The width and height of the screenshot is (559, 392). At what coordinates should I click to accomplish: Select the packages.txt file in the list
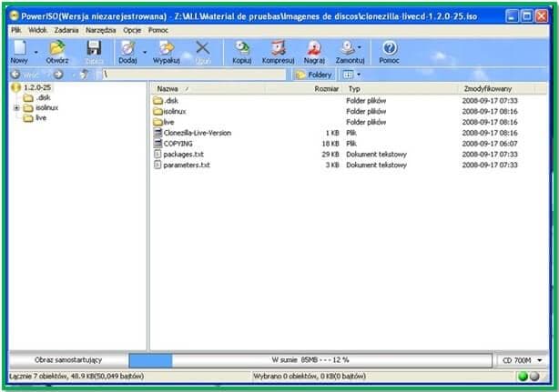(x=183, y=155)
